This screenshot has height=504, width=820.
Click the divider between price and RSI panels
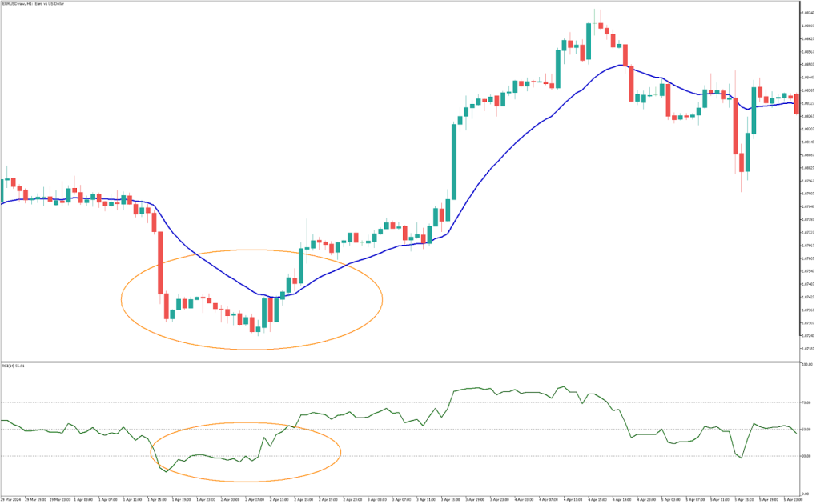[400, 358]
